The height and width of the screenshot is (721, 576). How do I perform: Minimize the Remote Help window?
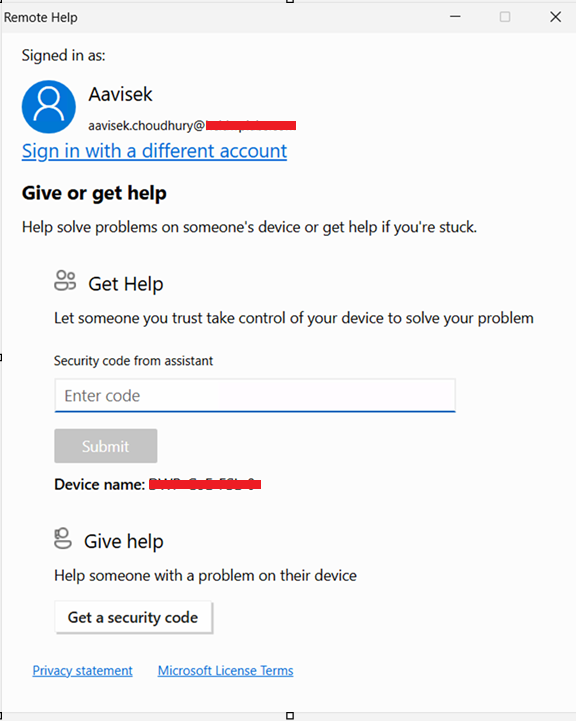click(x=455, y=17)
